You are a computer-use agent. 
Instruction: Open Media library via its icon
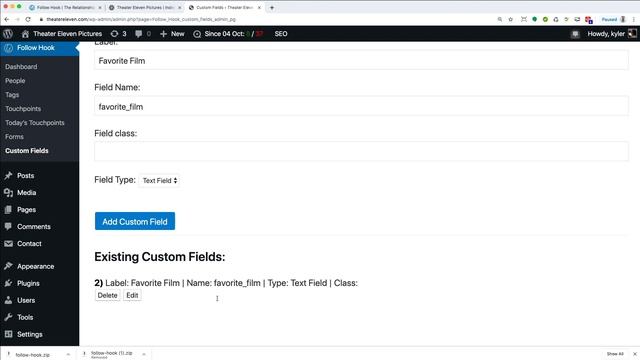tap(8, 193)
